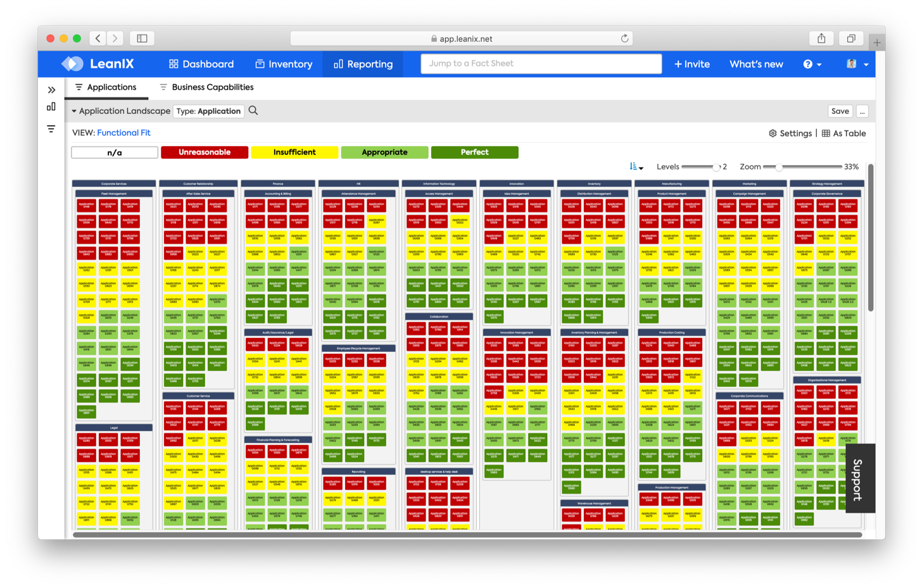Open the sort order dropdown
This screenshot has width=922, height=588.
[x=636, y=167]
